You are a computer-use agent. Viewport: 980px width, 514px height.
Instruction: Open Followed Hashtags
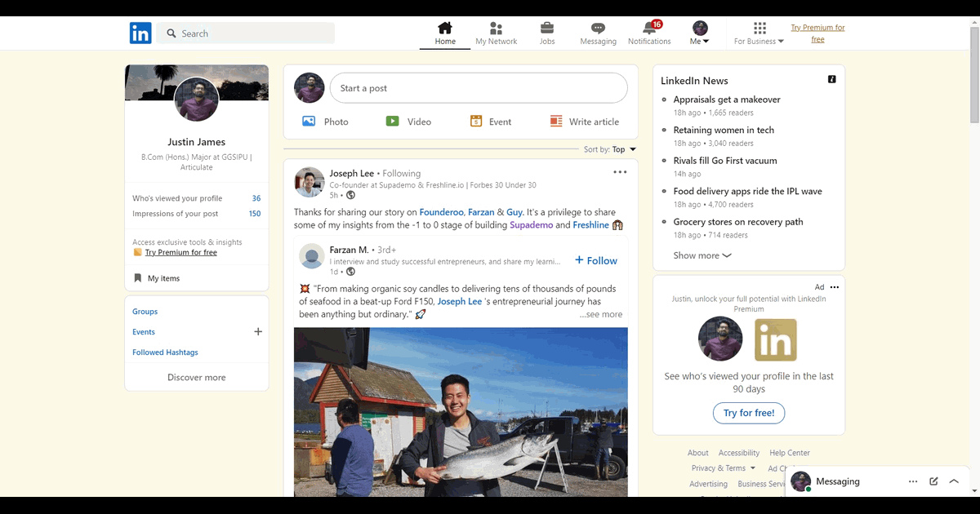[x=165, y=352]
